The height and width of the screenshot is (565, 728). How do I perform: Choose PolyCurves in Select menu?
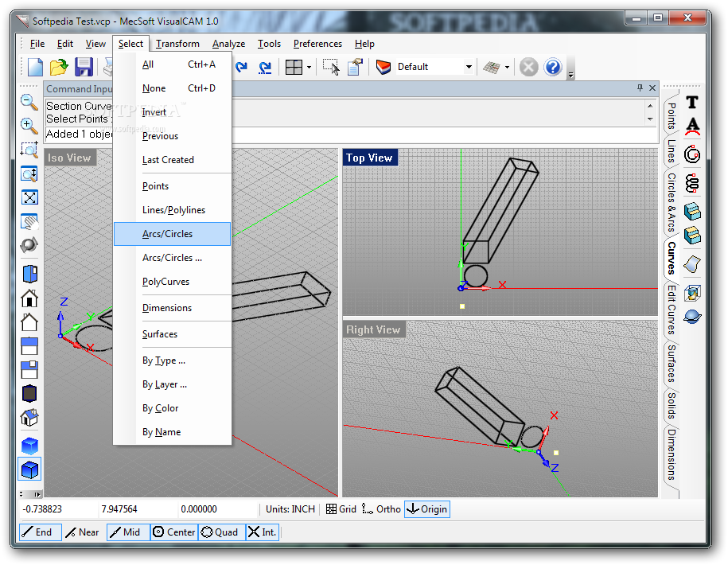click(x=172, y=282)
